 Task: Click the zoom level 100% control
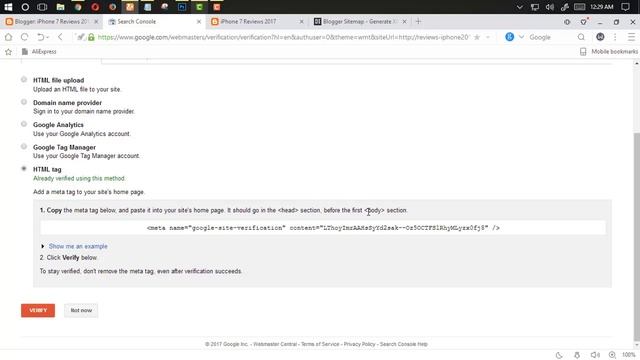(629, 355)
